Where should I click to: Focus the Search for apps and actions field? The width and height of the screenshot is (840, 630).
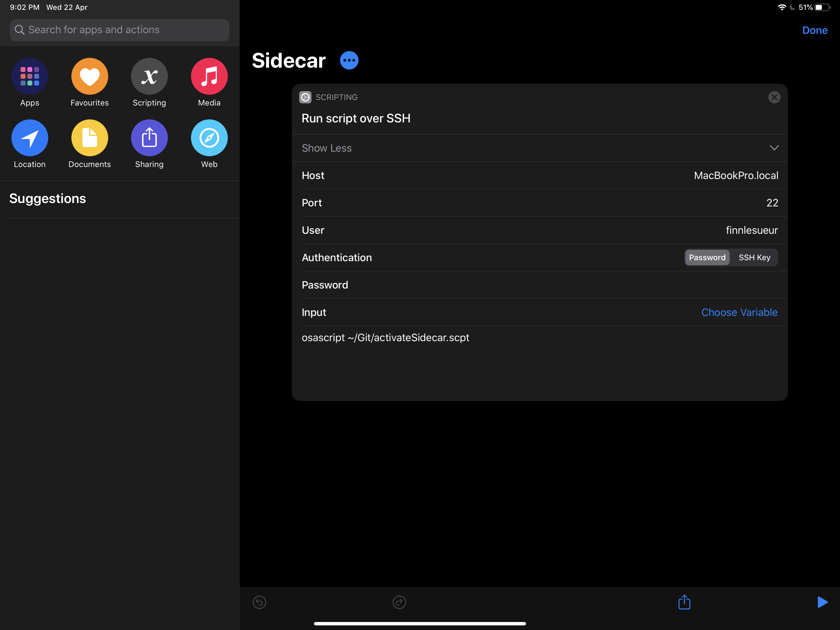click(x=120, y=30)
